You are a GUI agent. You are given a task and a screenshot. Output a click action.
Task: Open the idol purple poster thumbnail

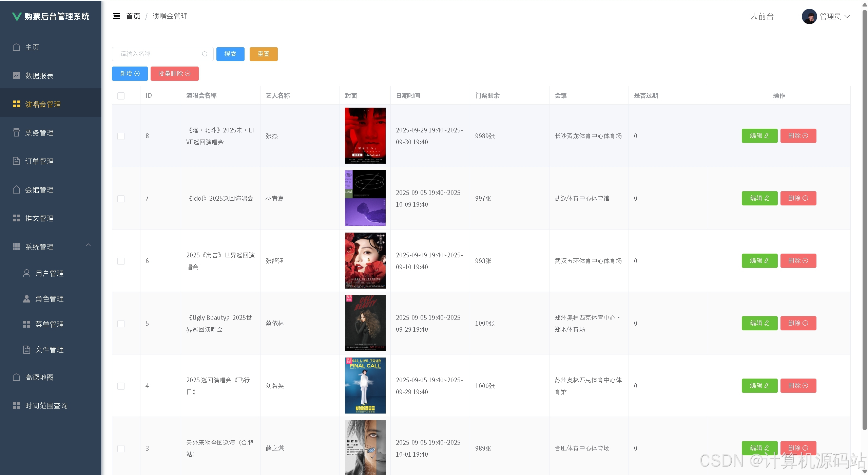365,198
